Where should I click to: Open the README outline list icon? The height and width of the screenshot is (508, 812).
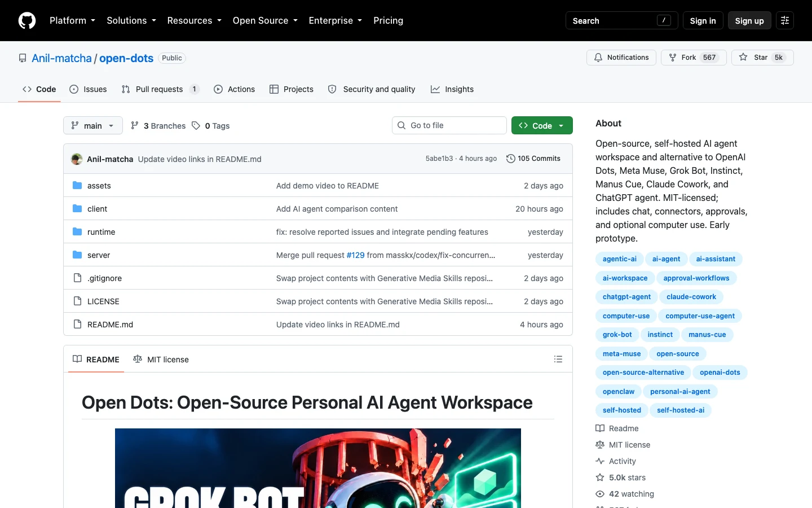(x=558, y=359)
